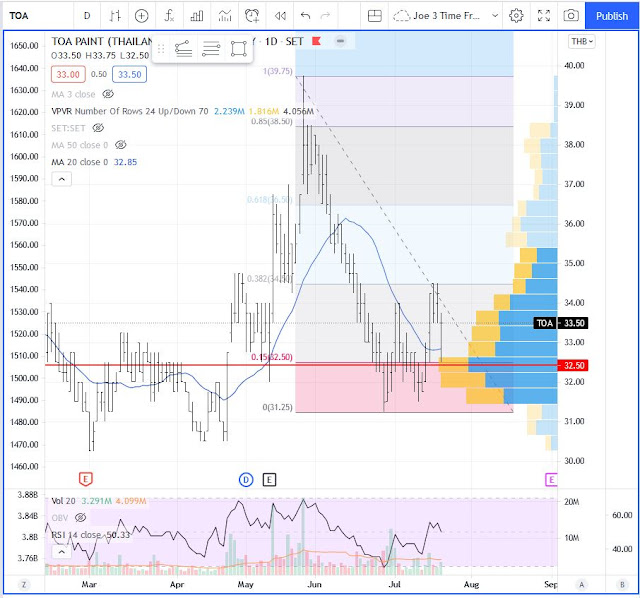Show the hidden OBV indicator
This screenshot has height=598, width=640.
pos(80,518)
